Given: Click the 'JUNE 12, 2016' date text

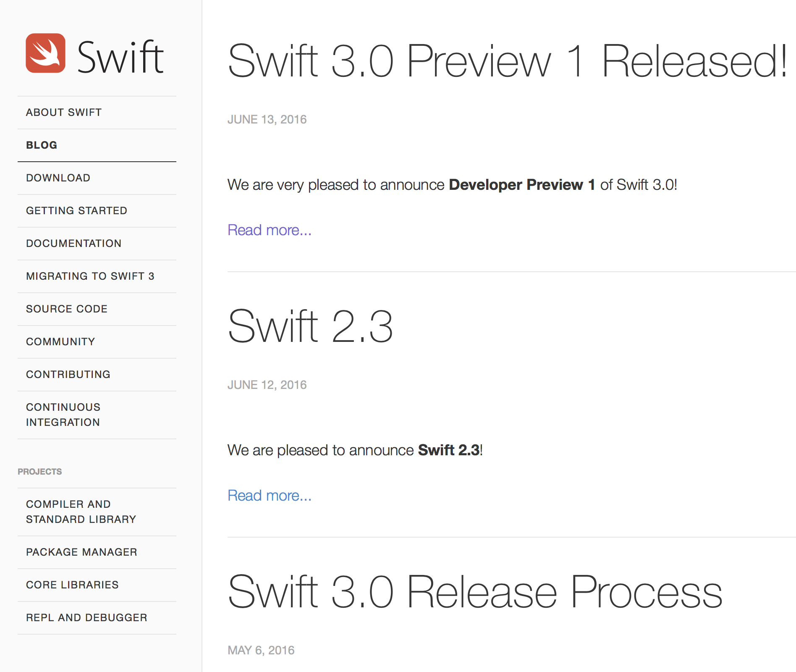Looking at the screenshot, I should 267,385.
